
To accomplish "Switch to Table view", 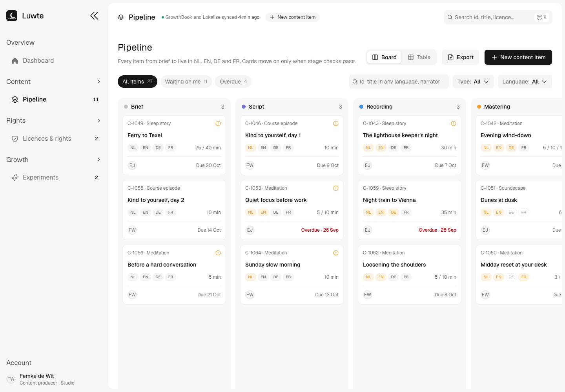I will (419, 57).
